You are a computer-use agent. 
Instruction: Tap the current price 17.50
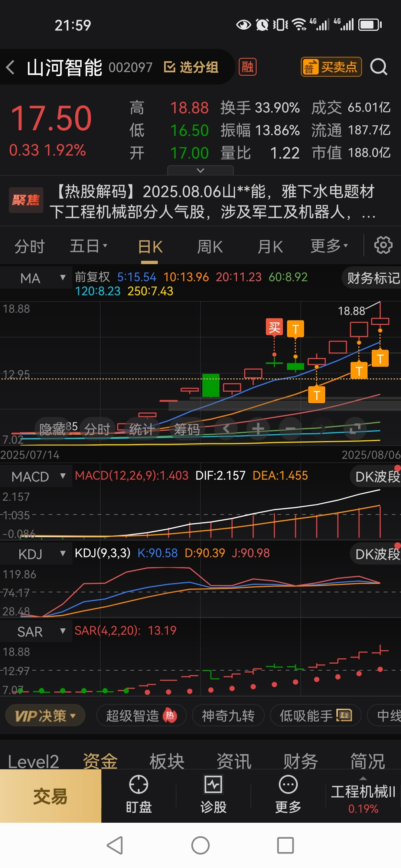[x=51, y=118]
